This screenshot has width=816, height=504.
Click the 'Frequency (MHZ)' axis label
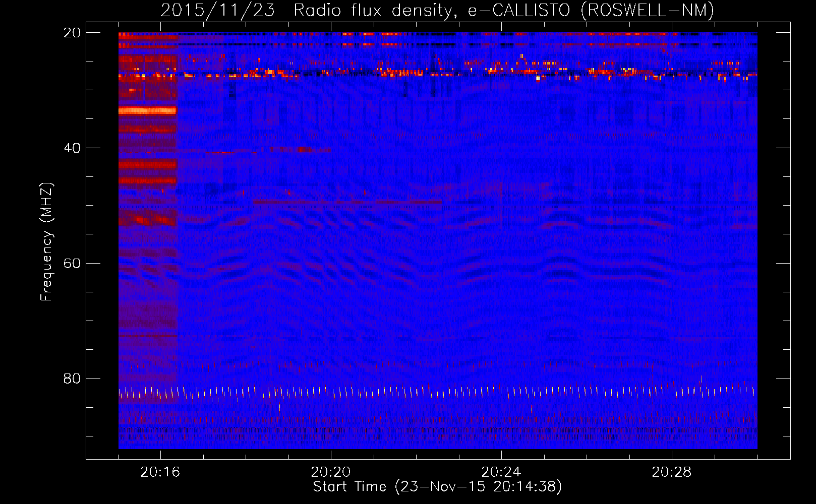pyautogui.click(x=46, y=242)
